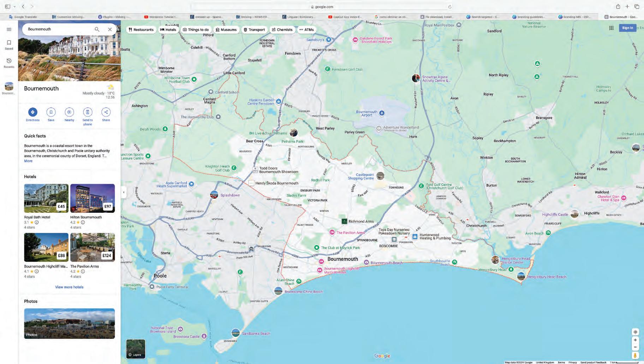Click the Poole Ferry Terminal marker
This screenshot has width=644, height=364.
tap(152, 287)
